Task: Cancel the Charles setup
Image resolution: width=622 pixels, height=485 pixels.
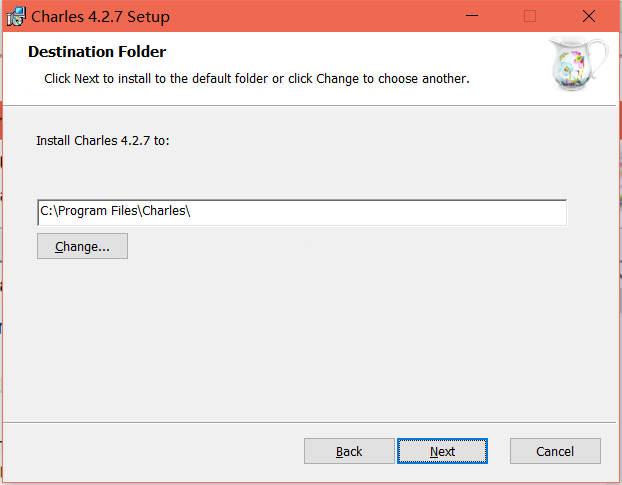Action: [555, 451]
